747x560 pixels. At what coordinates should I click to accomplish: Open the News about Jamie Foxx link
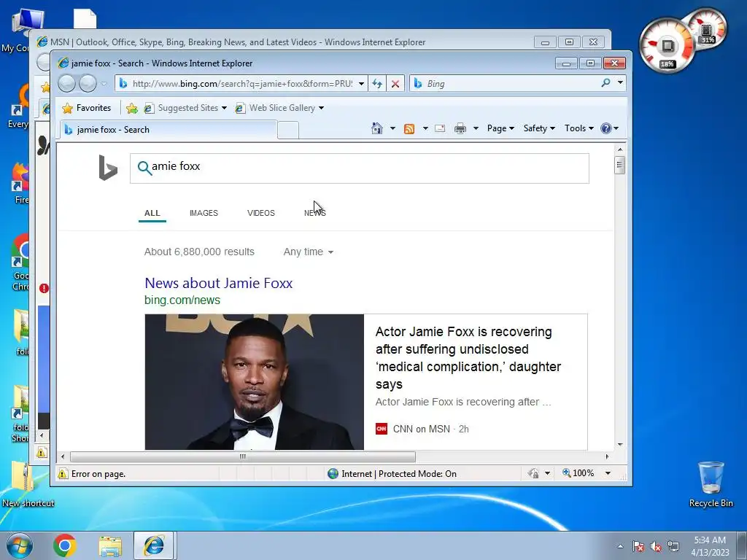pos(219,283)
